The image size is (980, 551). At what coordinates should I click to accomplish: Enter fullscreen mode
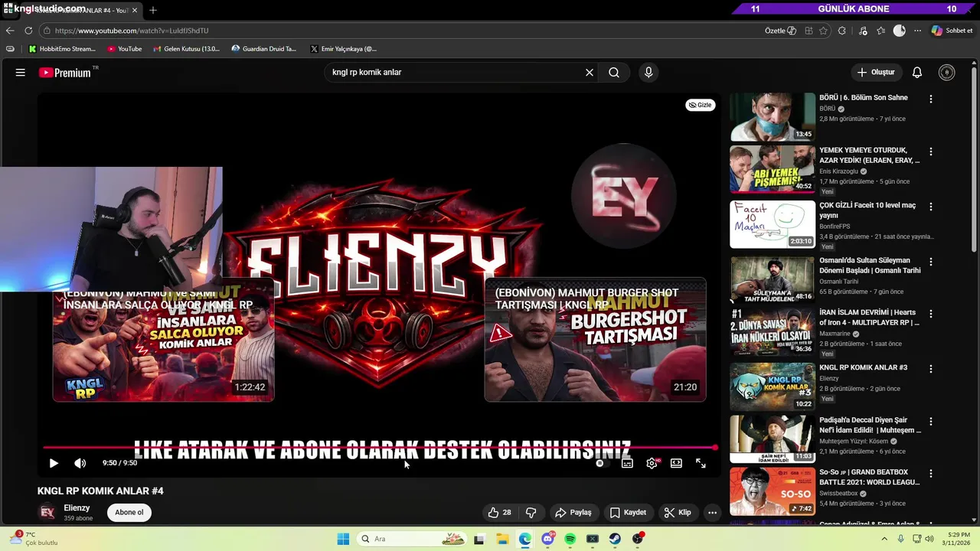tap(701, 463)
